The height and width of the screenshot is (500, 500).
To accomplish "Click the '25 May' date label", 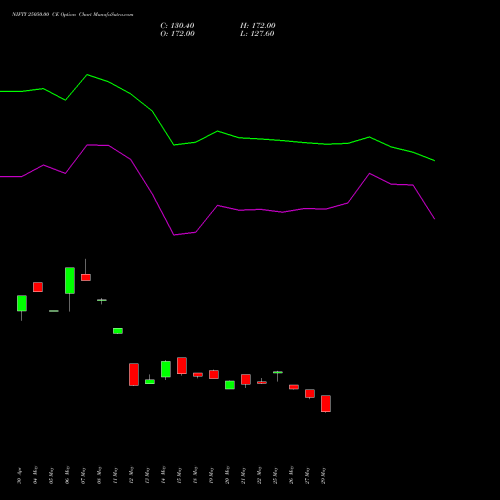I will (276, 475).
